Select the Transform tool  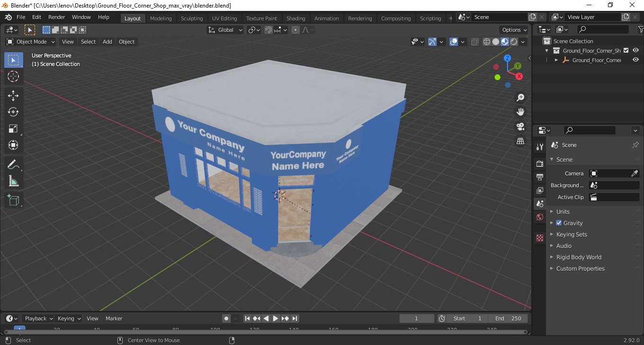pos(13,145)
